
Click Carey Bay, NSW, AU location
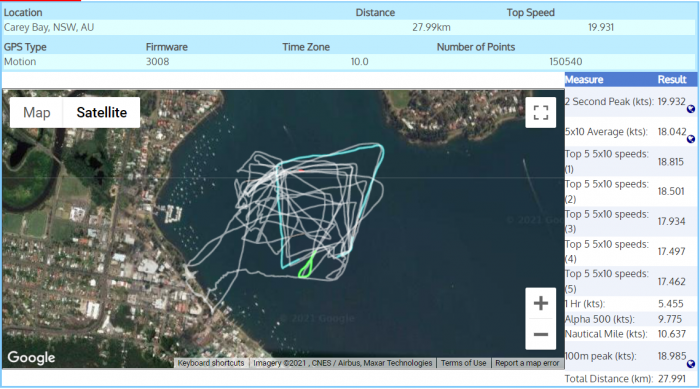tap(49, 27)
